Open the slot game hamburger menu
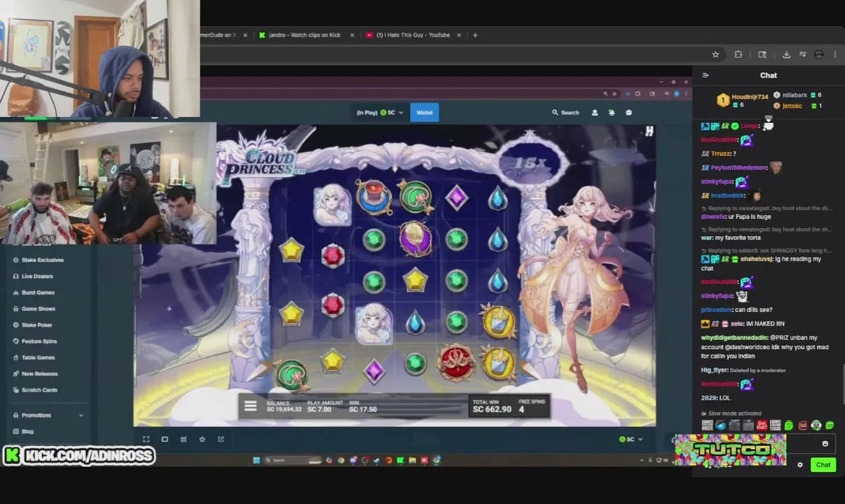 tap(250, 405)
